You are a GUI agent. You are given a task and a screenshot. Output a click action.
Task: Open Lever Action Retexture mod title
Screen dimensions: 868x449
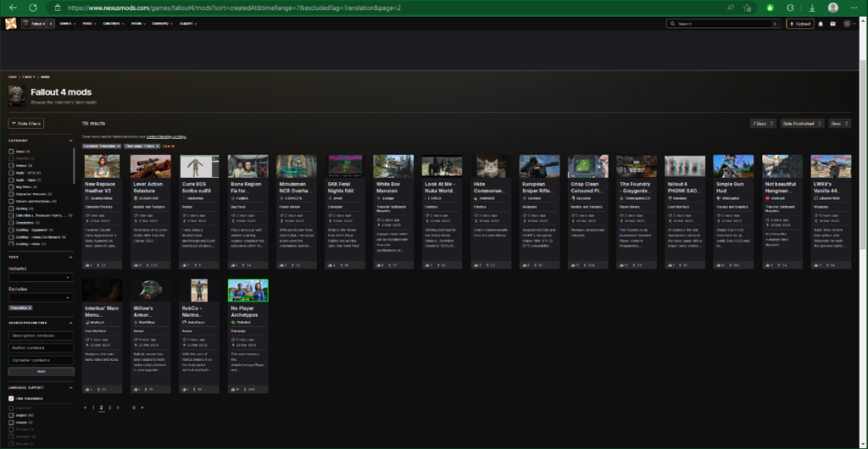click(150, 186)
